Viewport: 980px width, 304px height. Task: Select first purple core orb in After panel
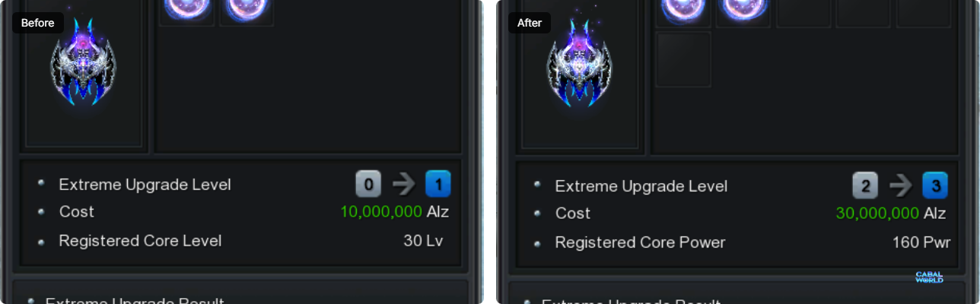(682, 9)
